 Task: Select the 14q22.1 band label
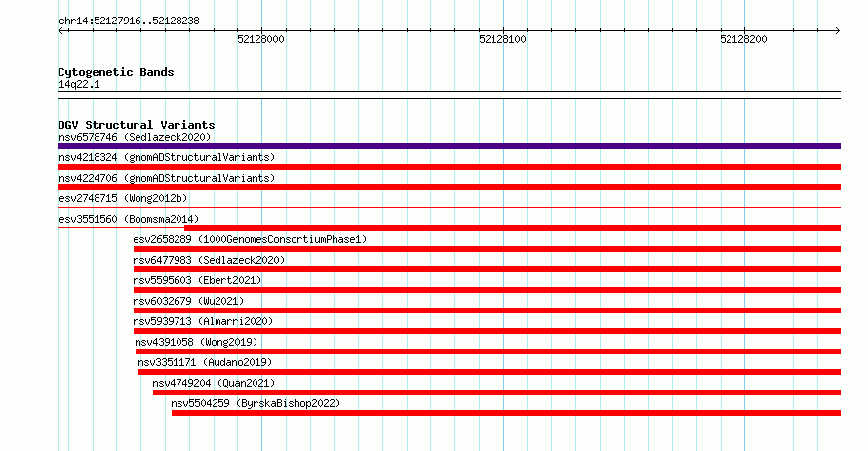(79, 84)
